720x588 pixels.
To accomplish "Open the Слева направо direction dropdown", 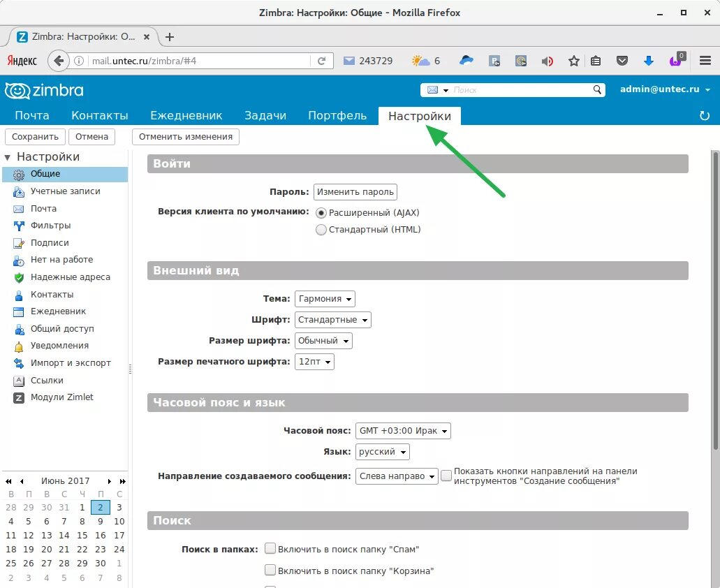I will [397, 476].
